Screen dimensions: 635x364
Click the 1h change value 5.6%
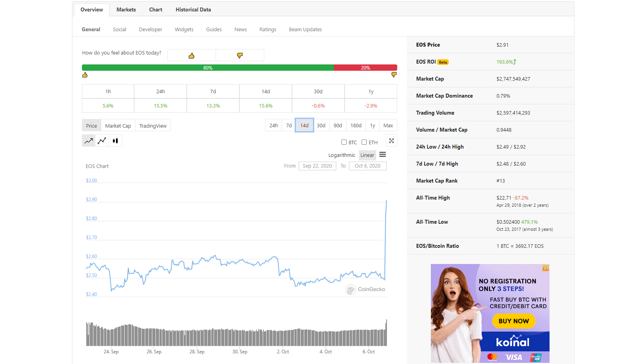click(x=108, y=106)
